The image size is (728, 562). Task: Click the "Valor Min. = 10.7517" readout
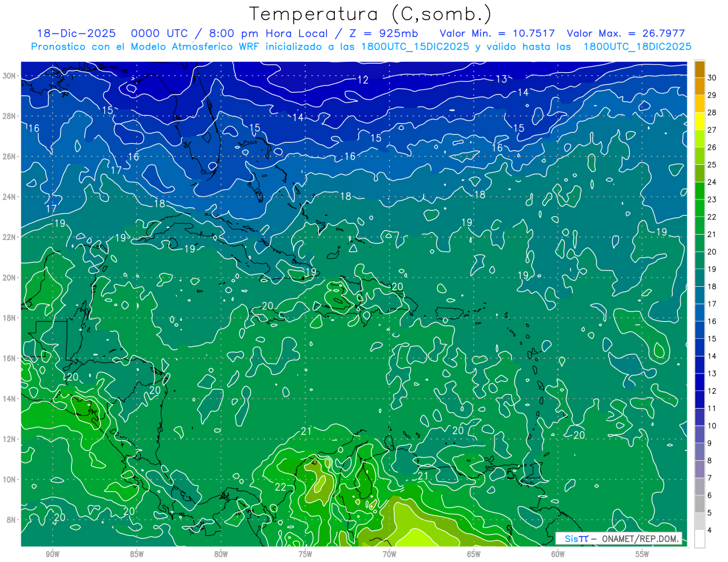(497, 33)
